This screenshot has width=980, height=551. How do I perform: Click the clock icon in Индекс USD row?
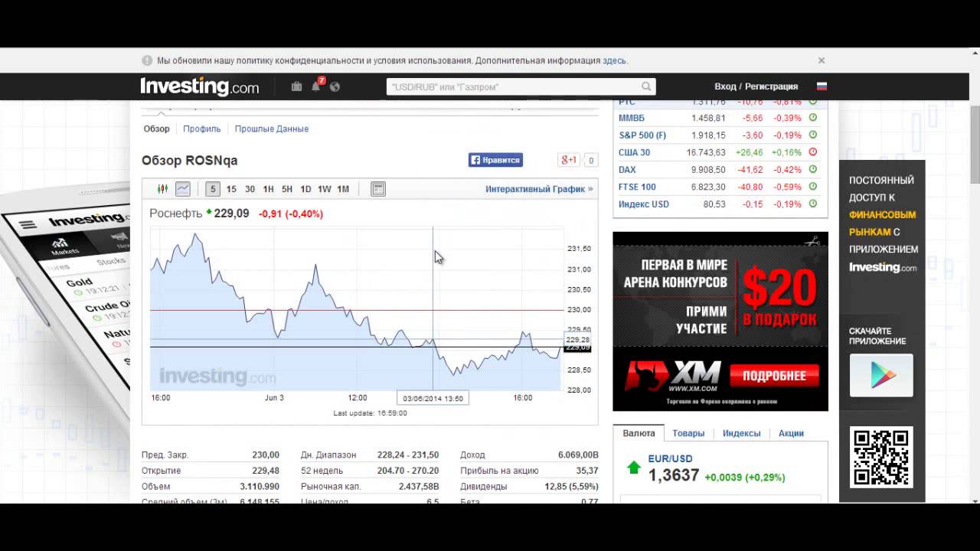813,204
